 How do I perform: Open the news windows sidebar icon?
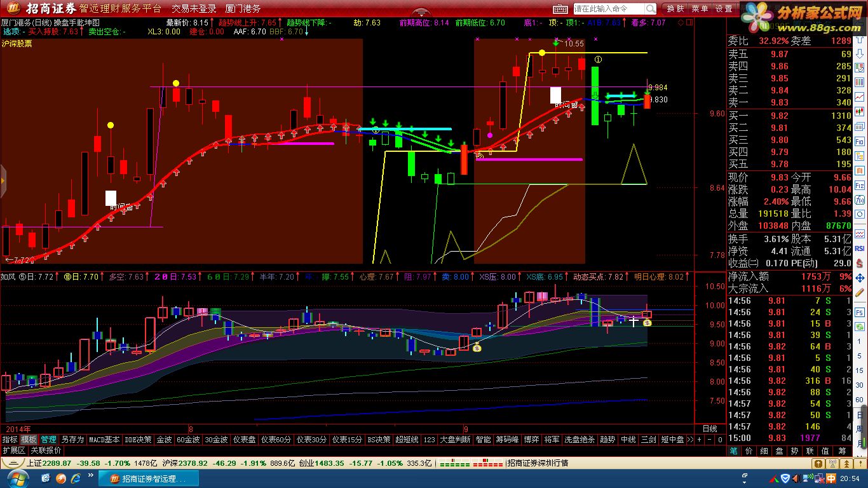860,126
